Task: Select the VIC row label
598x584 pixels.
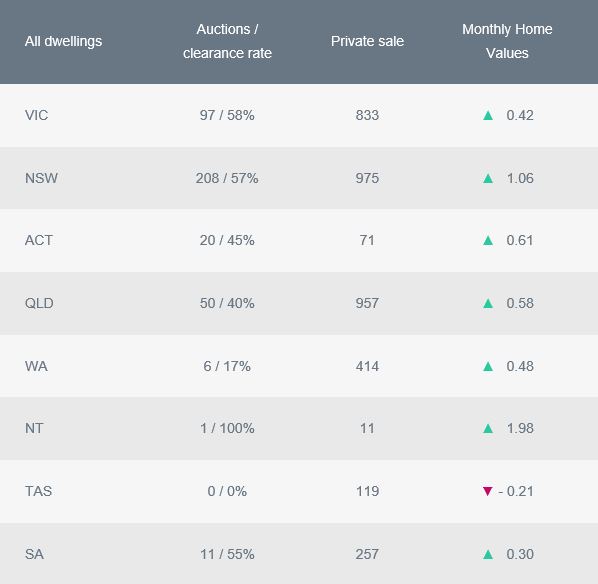Action: [37, 115]
